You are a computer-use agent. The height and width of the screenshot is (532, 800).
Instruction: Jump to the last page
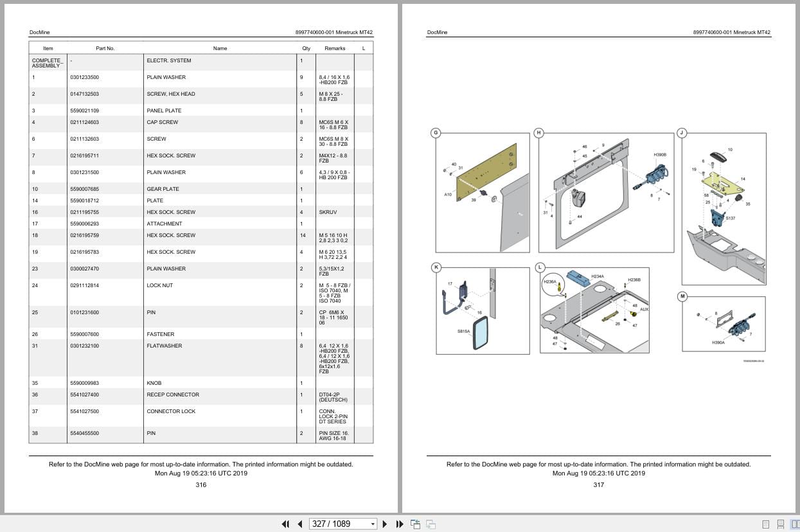399,524
